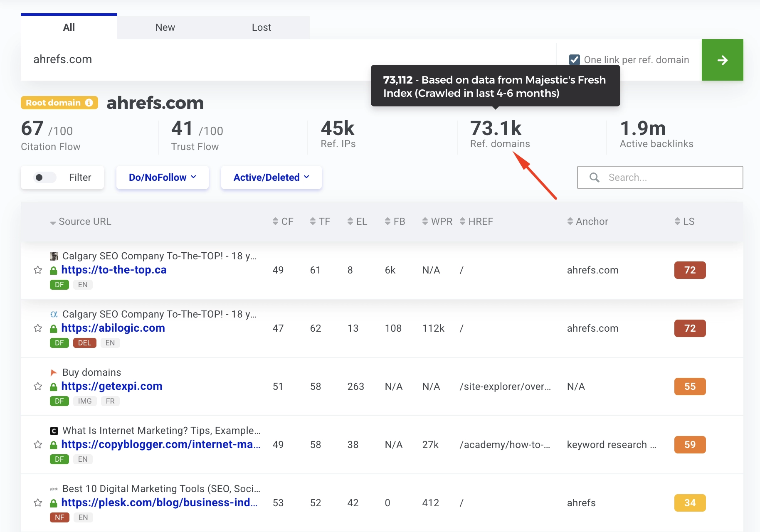Star the copyblogger.com backlink row
Viewport: 760px width, 532px height.
38,444
